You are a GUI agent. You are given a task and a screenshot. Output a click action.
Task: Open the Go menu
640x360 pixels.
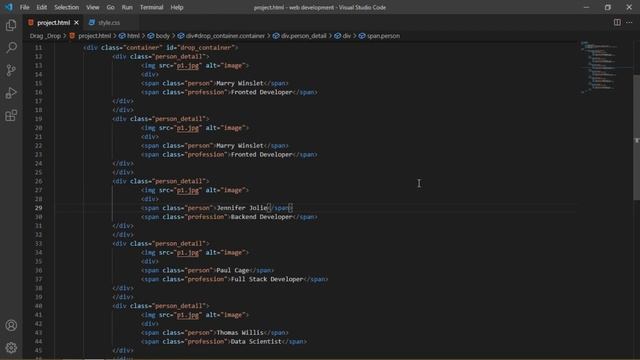110,7
